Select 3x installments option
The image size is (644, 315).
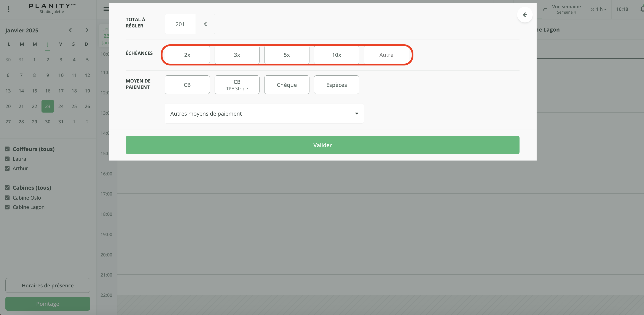tap(237, 55)
